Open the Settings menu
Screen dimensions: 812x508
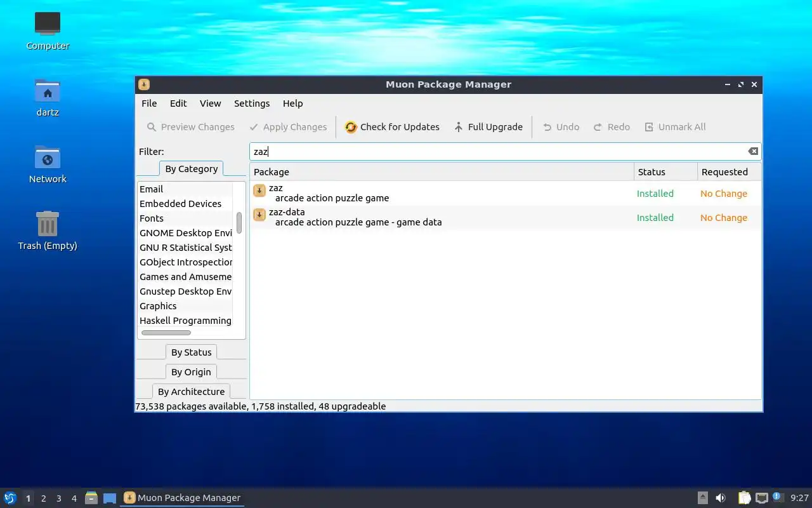click(x=252, y=104)
